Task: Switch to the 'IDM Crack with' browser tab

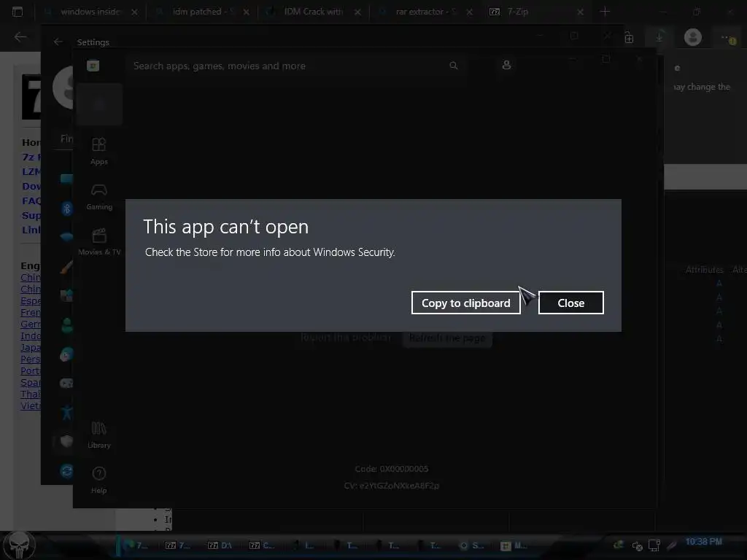Action: click(314, 12)
